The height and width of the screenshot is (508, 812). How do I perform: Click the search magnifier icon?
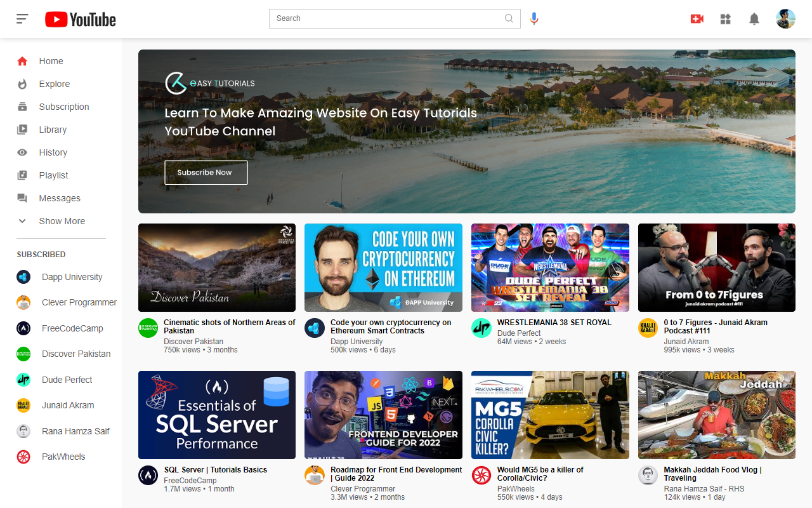click(x=509, y=18)
